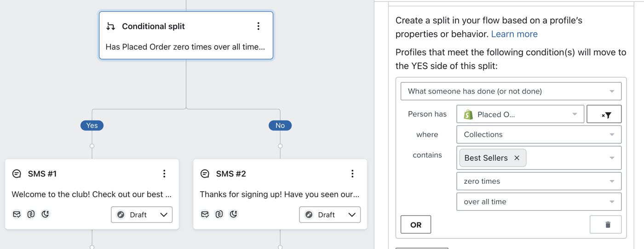Screen dimensions: 644x249
Task: Click the envelope checkmark icon on SMS #2
Action: point(205,214)
